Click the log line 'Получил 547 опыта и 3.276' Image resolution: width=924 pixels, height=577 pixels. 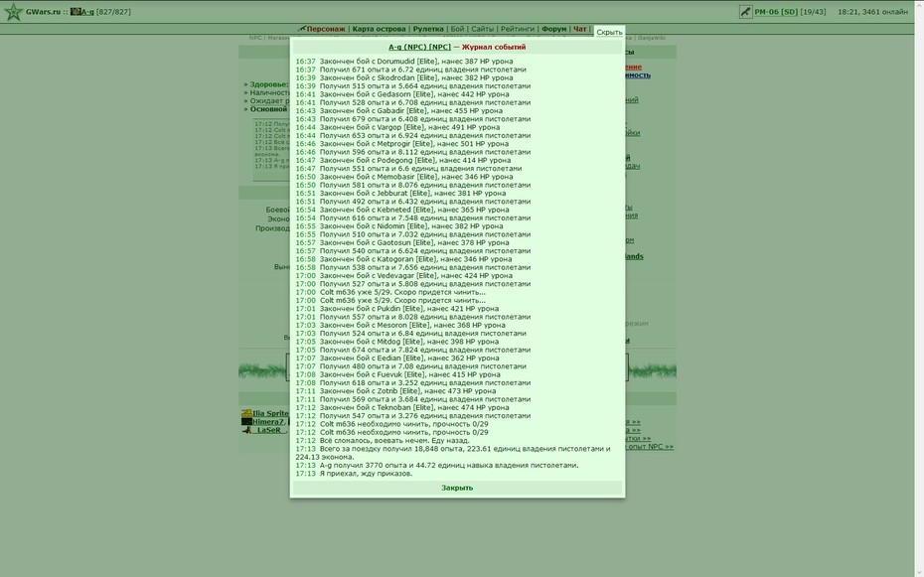click(x=413, y=416)
